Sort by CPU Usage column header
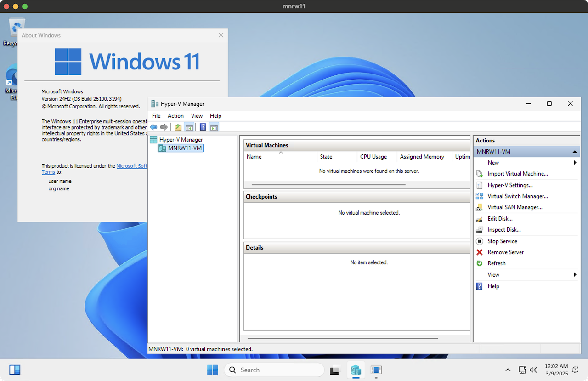588x381 pixels. pos(377,157)
